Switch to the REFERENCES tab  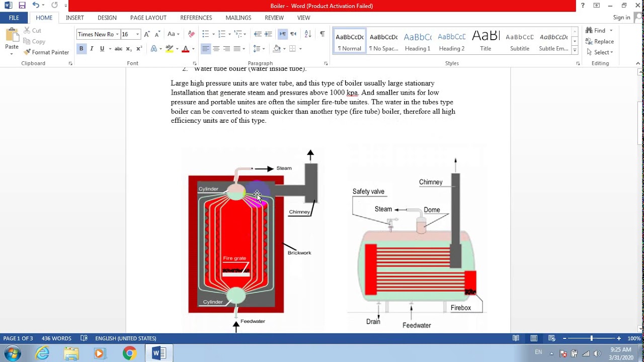pos(196,18)
